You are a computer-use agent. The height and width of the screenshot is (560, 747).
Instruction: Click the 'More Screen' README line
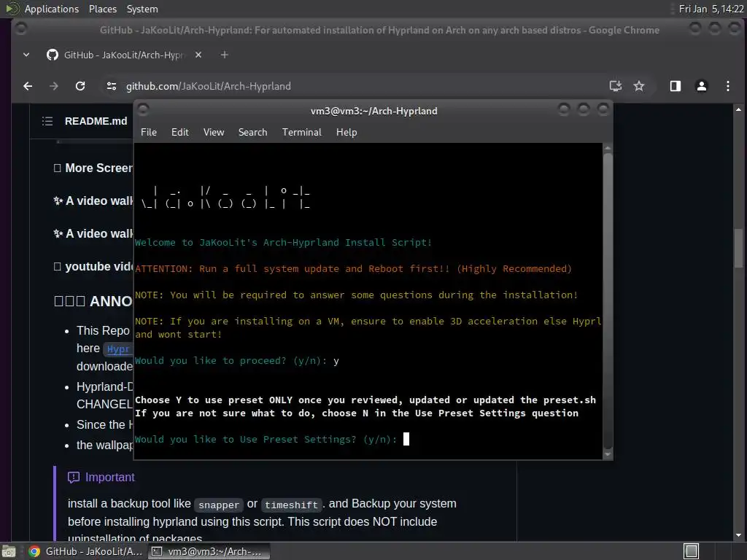(93, 168)
